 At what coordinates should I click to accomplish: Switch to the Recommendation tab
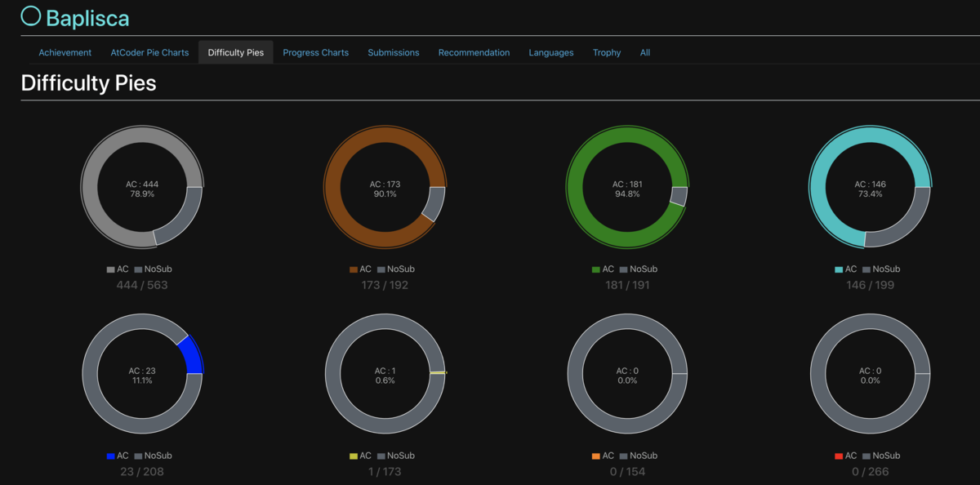474,52
